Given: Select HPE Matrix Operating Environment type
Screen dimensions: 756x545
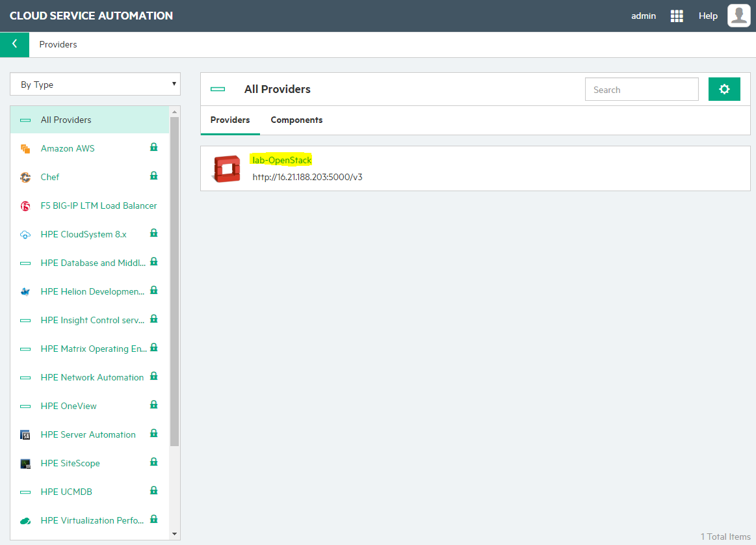Looking at the screenshot, I should 94,349.
